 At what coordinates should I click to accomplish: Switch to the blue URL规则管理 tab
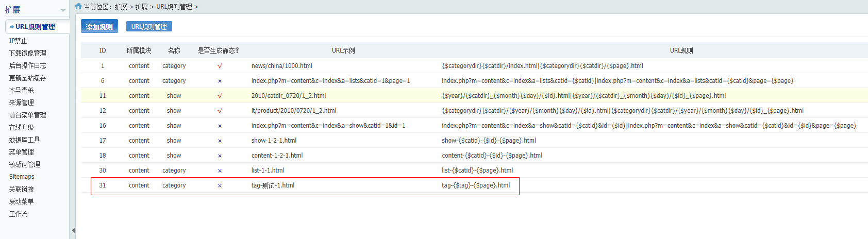point(149,27)
